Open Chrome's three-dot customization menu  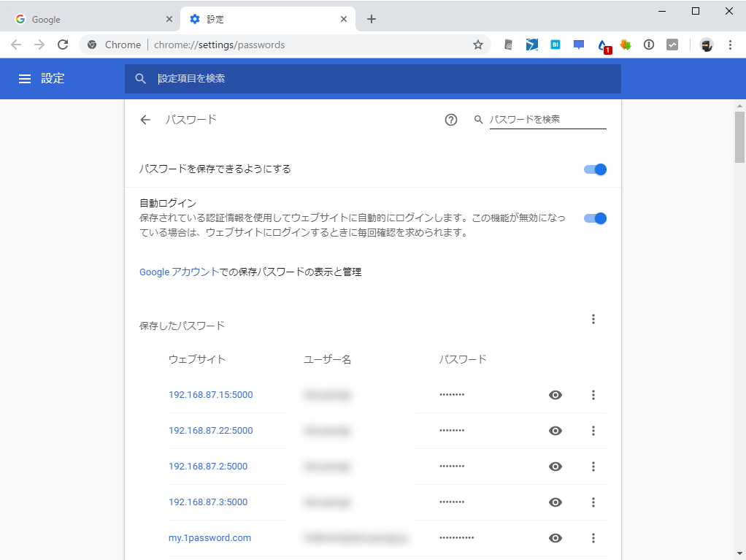click(x=731, y=45)
